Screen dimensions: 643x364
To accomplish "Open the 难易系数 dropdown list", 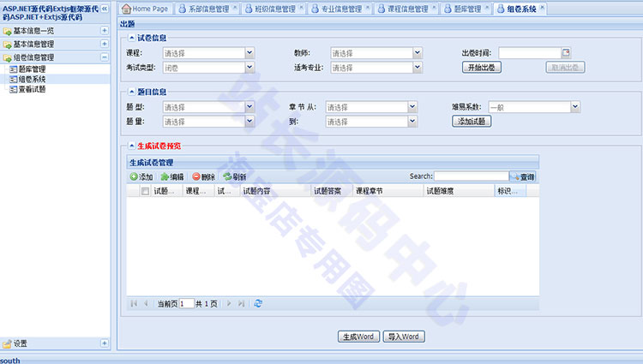I will [x=575, y=107].
